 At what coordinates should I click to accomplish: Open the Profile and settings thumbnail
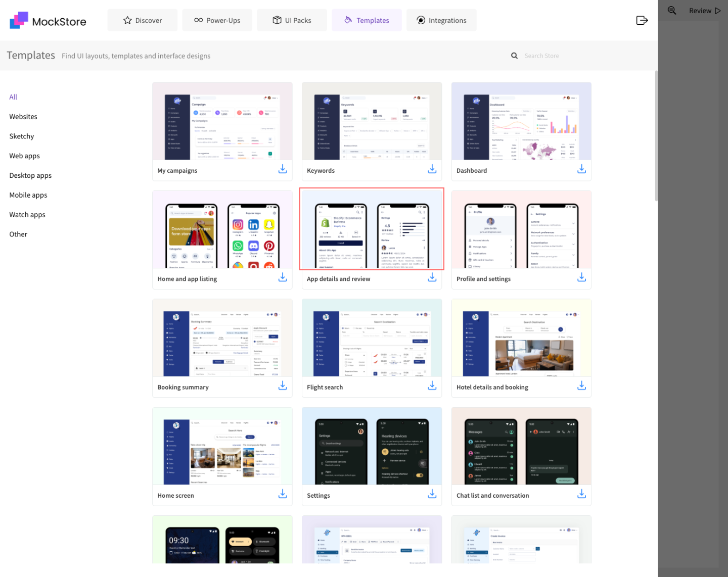click(x=521, y=230)
